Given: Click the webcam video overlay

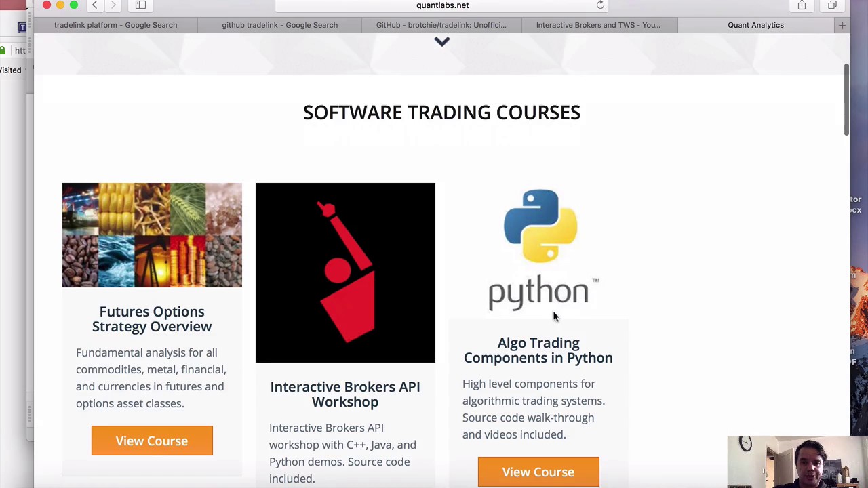Looking at the screenshot, I should click(797, 462).
